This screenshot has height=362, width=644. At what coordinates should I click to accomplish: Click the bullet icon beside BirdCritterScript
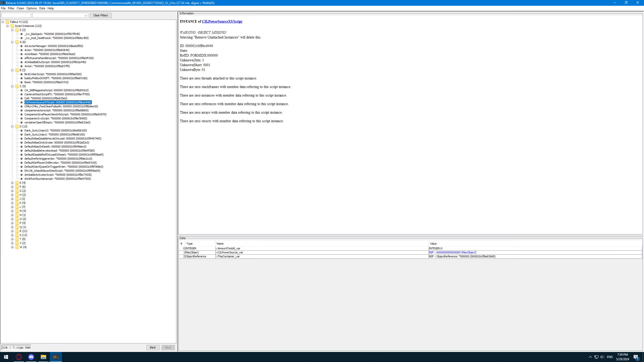21,74
